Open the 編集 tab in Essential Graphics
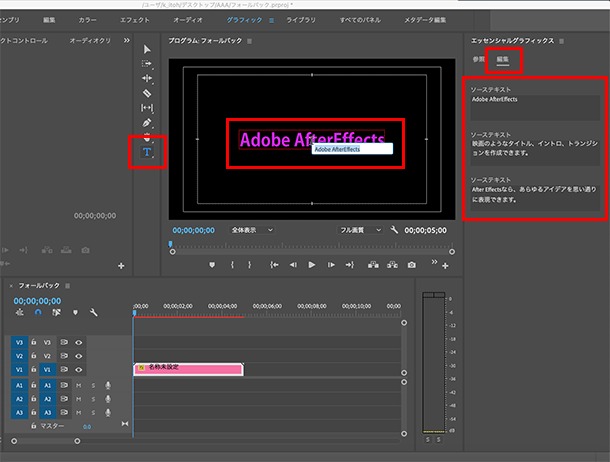The height and width of the screenshot is (462, 610). pos(503,59)
